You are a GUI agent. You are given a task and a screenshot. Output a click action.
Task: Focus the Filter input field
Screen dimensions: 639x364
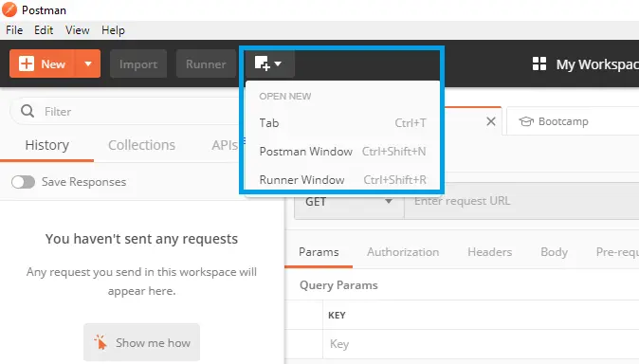click(x=126, y=111)
